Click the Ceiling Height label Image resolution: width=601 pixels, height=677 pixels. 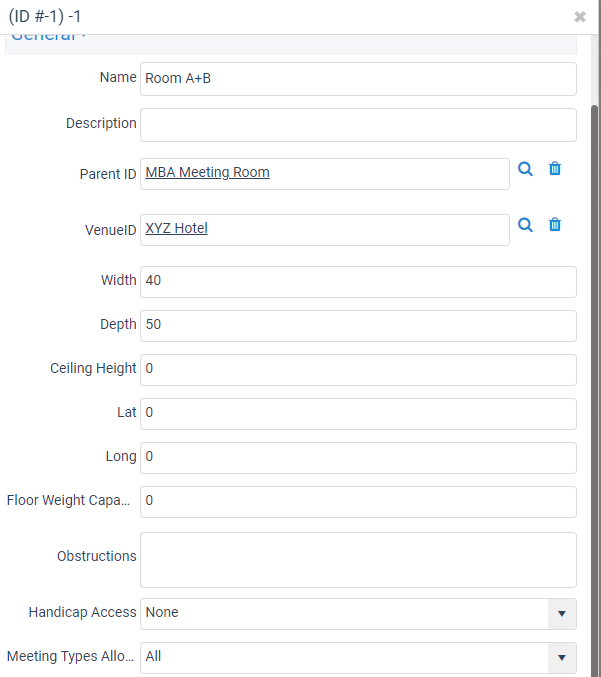coord(93,368)
